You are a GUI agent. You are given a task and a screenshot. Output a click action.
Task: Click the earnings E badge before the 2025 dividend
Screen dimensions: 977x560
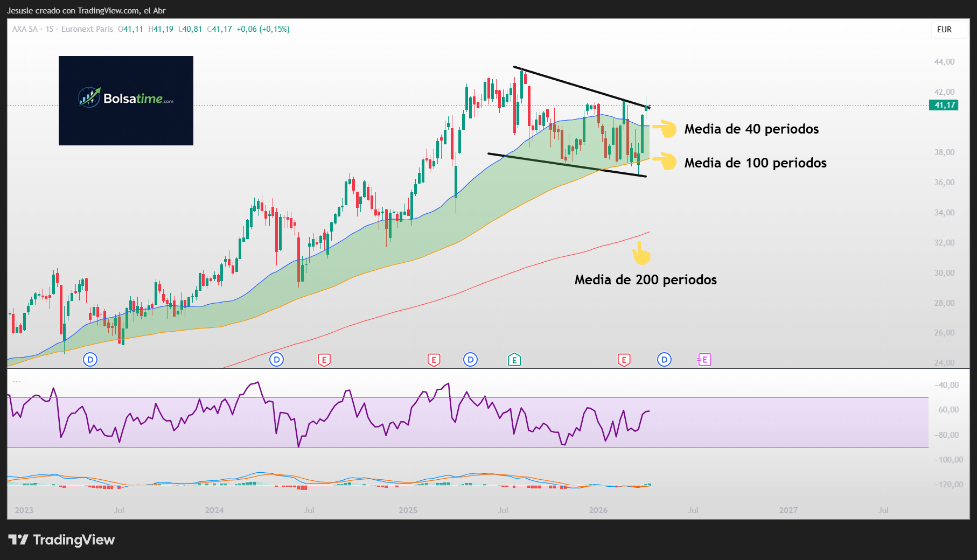[434, 360]
